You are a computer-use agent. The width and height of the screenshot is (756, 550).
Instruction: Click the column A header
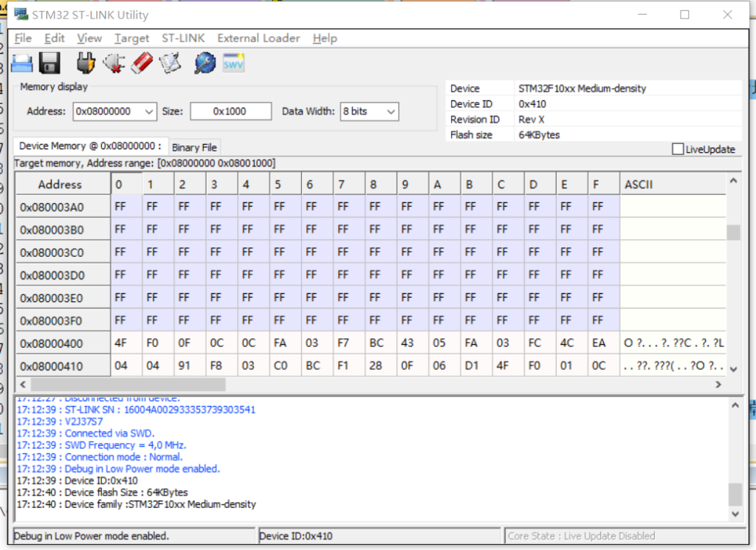pyautogui.click(x=444, y=184)
